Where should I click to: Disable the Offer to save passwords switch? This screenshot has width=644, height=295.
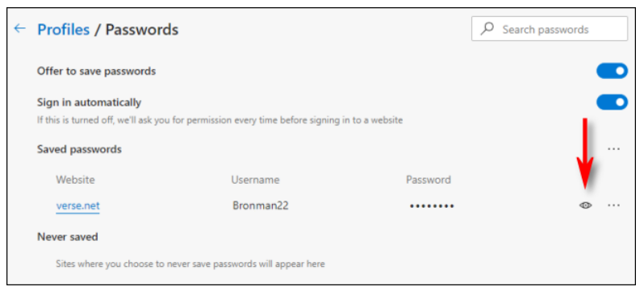click(x=612, y=71)
